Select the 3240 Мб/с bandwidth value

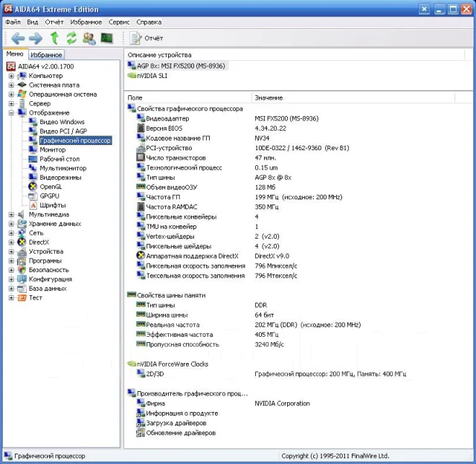click(x=269, y=344)
